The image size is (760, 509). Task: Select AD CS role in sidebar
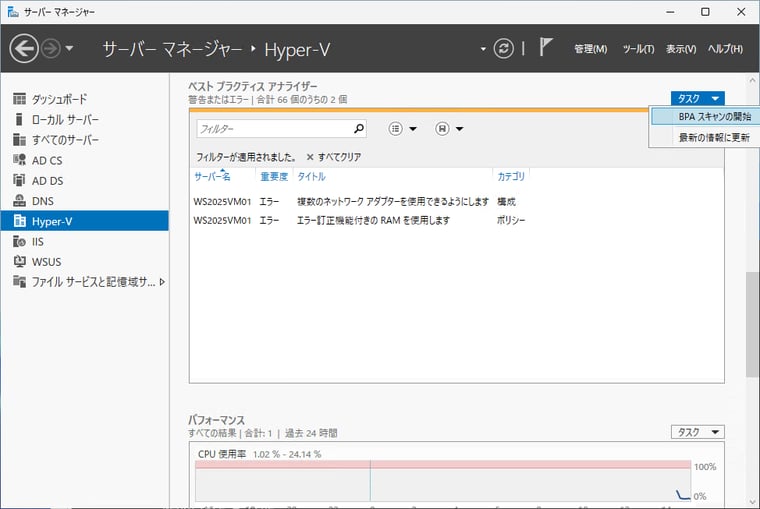point(85,160)
